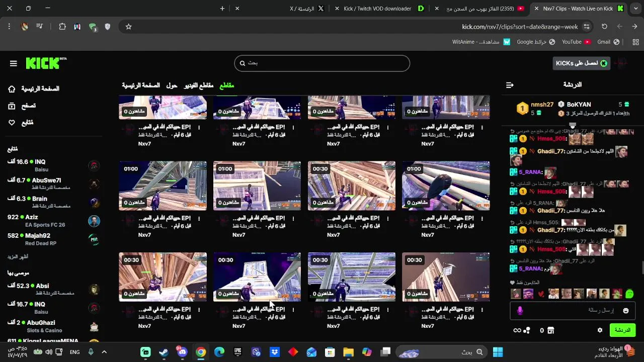The width and height of the screenshot is (644, 362).
Task: Open Microsoft Edge from the taskbar
Action: coord(219,352)
